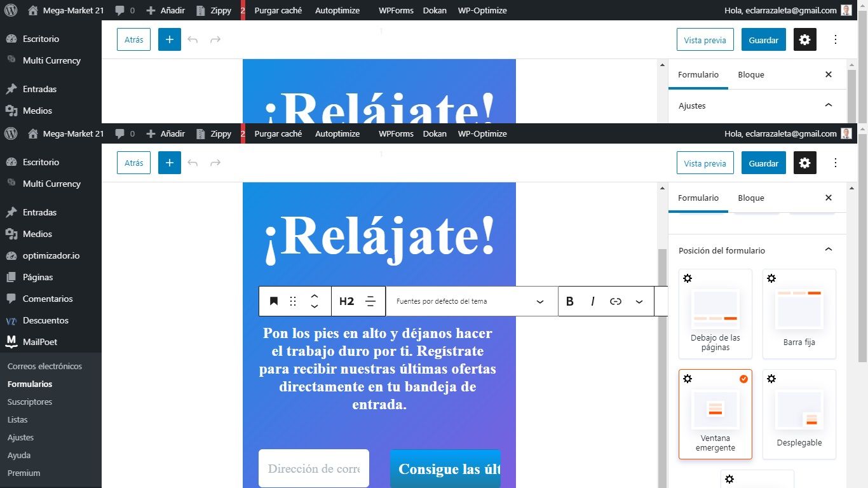Open more rich-text options chevron beside link icon
Image resolution: width=868 pixels, height=488 pixels.
point(639,301)
